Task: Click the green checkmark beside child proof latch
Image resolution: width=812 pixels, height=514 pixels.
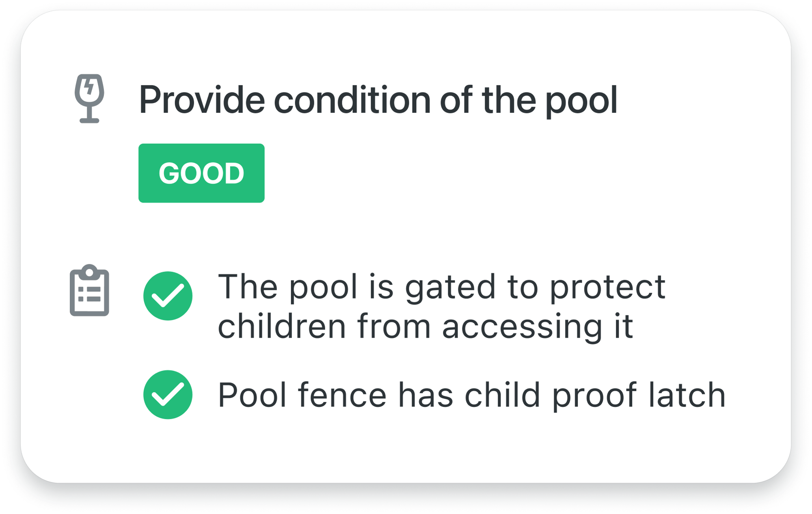Action: pyautogui.click(x=168, y=395)
